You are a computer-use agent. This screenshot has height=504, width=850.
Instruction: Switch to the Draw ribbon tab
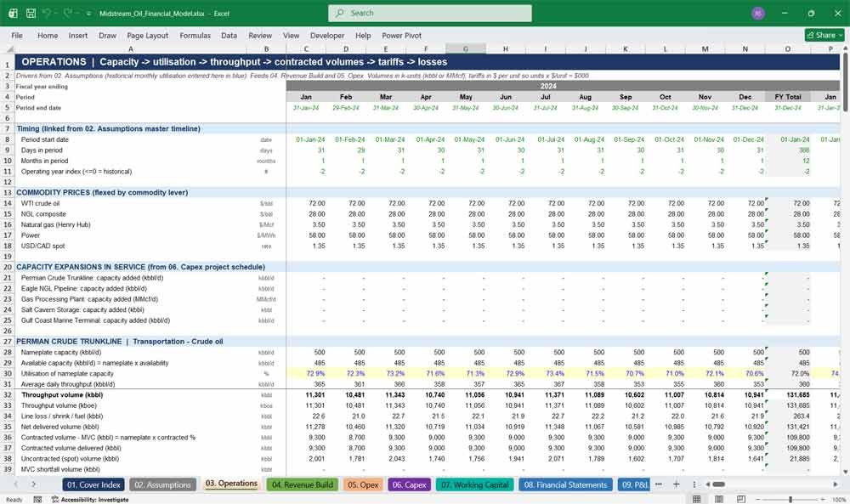[x=107, y=35]
